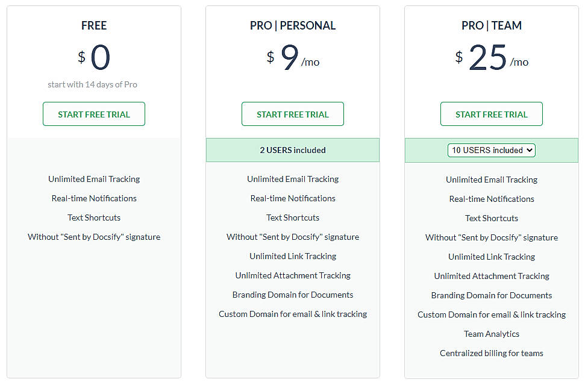
Task: Click 'start with 14 days of Pro' text
Action: pos(93,84)
